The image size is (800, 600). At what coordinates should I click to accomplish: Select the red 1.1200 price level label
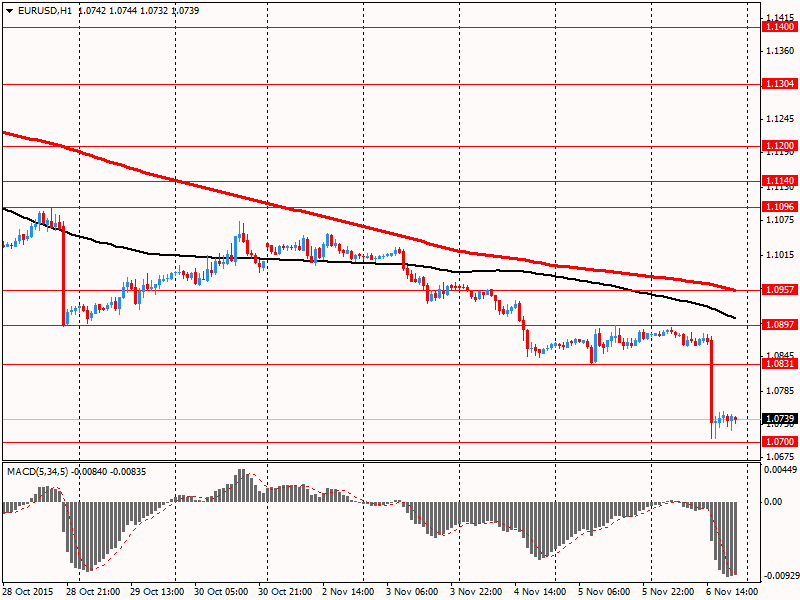[779, 146]
